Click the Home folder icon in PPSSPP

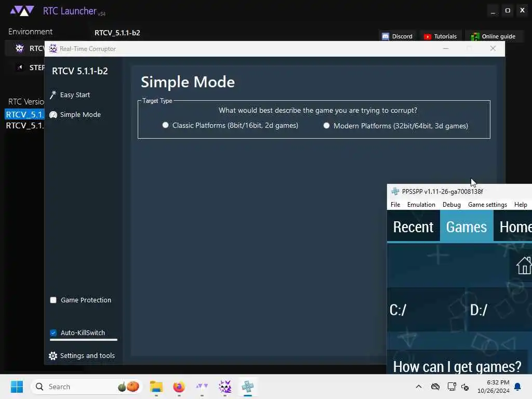[524, 265]
